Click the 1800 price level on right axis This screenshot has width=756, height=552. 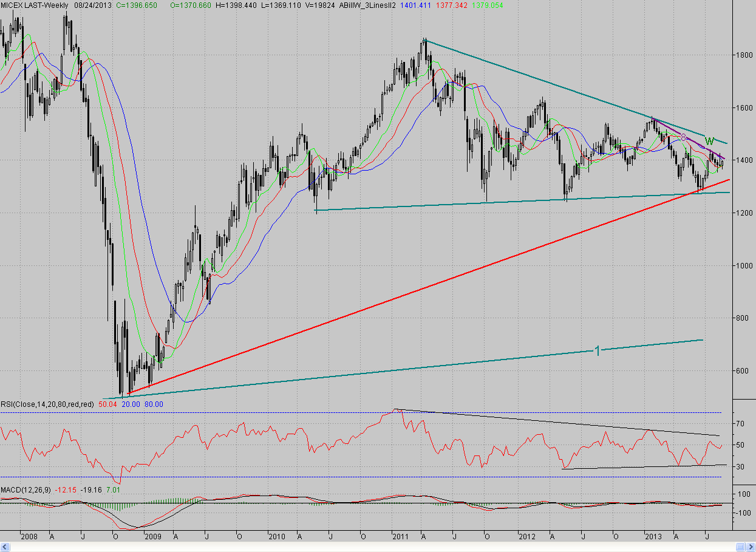[x=743, y=55]
